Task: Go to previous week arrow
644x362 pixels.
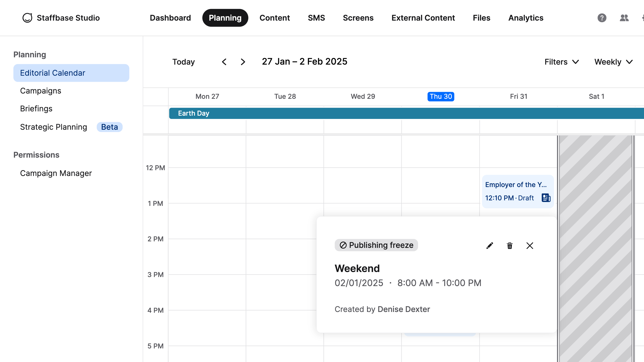Action: (224, 62)
